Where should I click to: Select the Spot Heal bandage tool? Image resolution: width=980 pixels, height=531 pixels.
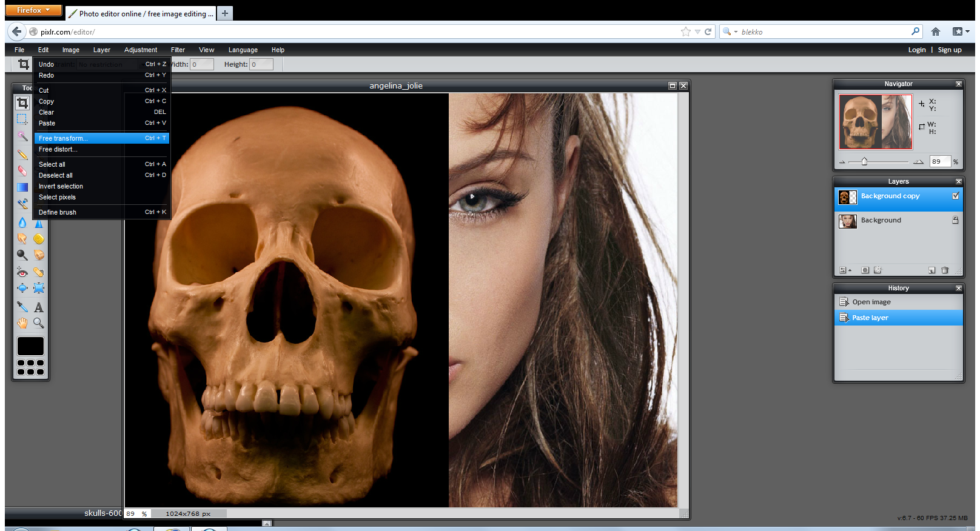click(39, 272)
